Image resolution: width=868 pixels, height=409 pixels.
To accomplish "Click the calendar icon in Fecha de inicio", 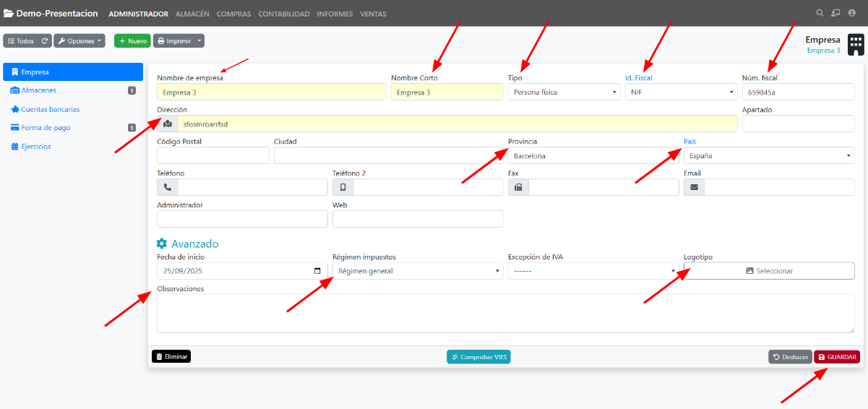I will (x=317, y=271).
